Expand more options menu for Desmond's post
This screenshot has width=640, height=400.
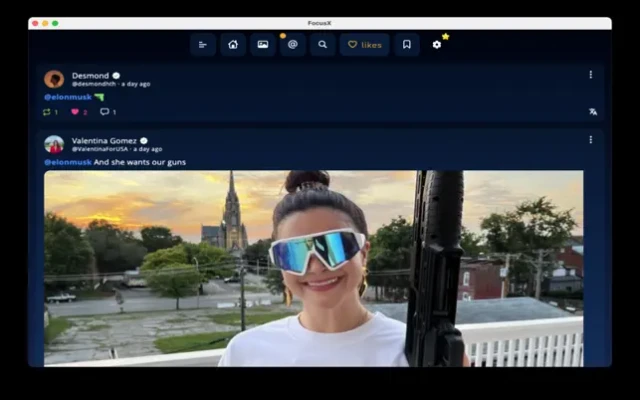(x=590, y=75)
